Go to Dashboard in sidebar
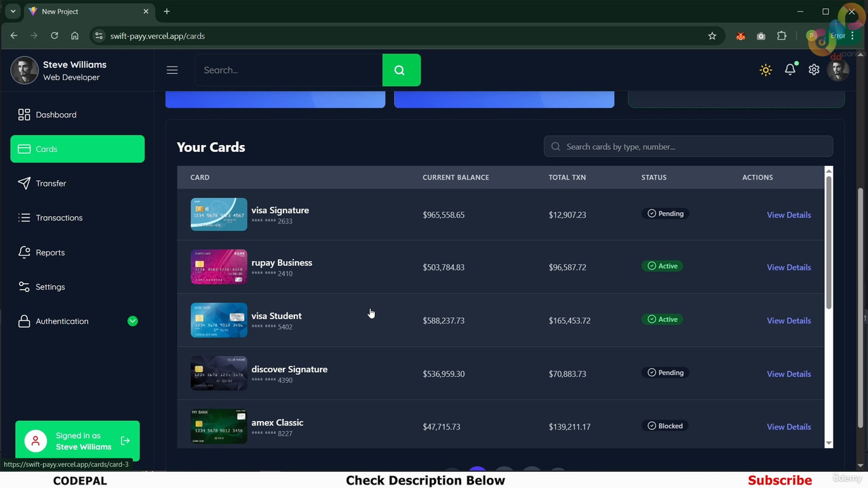The height and width of the screenshot is (488, 868). point(77,115)
